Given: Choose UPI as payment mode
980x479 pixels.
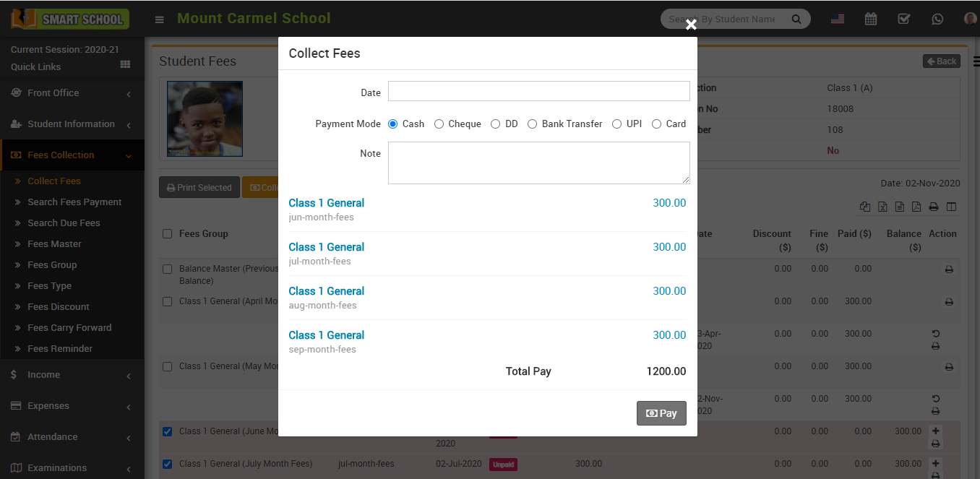Looking at the screenshot, I should [x=616, y=124].
